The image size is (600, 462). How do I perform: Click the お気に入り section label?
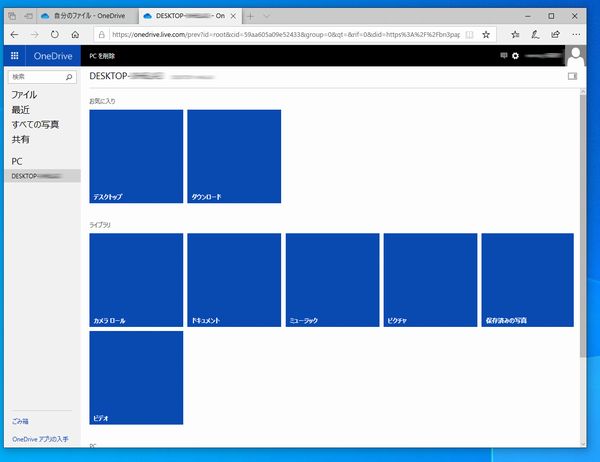click(102, 101)
